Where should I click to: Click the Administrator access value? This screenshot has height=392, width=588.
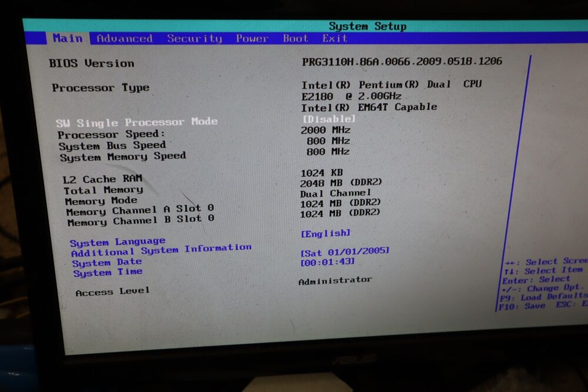click(335, 281)
